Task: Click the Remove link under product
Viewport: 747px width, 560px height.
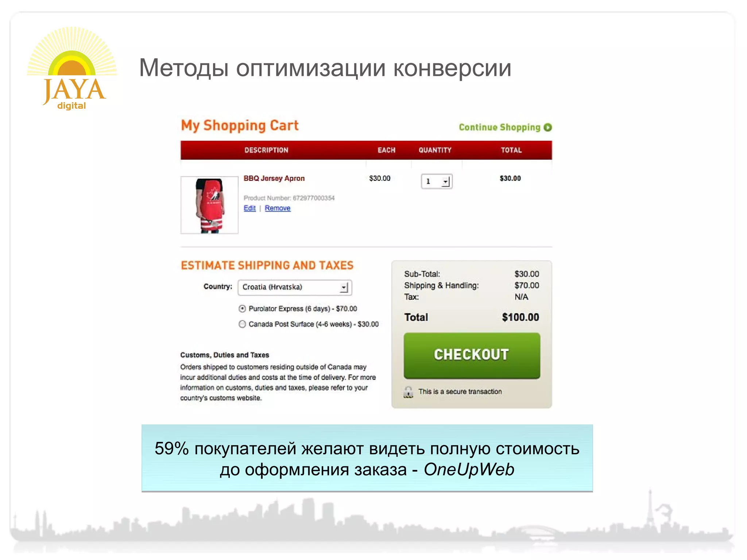Action: tap(278, 208)
